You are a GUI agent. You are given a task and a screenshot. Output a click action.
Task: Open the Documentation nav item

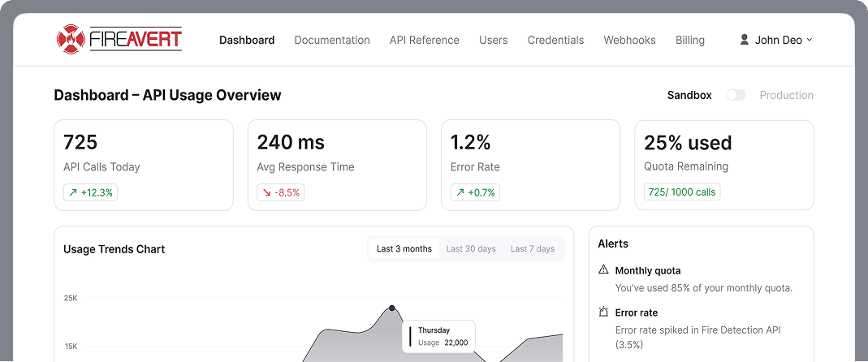click(331, 40)
